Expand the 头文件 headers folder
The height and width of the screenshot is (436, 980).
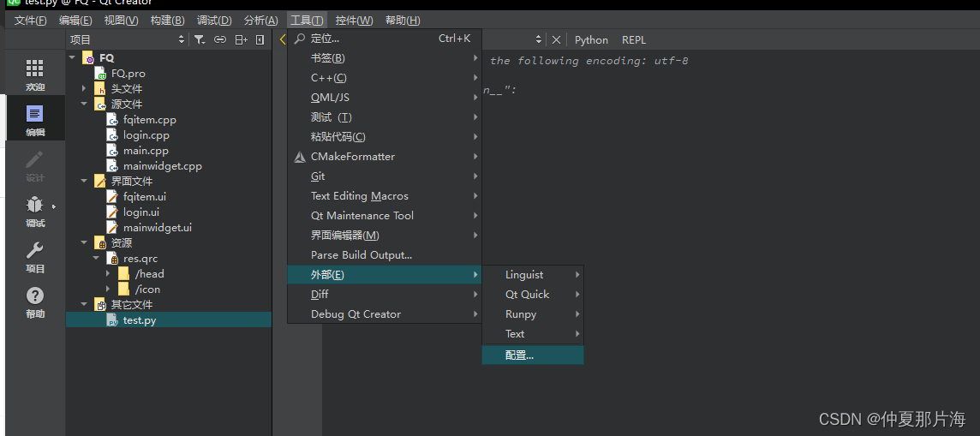coord(84,89)
